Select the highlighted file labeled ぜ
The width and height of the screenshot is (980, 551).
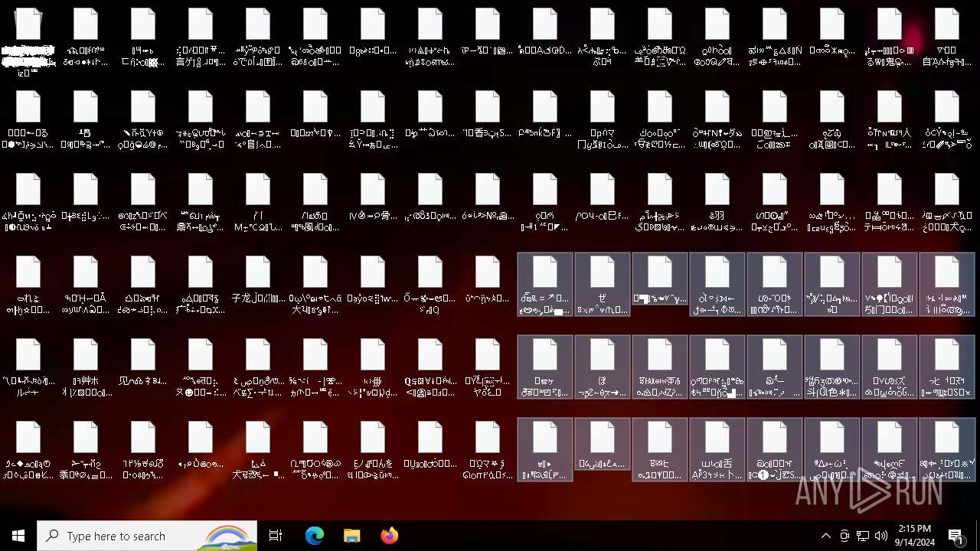point(603,285)
